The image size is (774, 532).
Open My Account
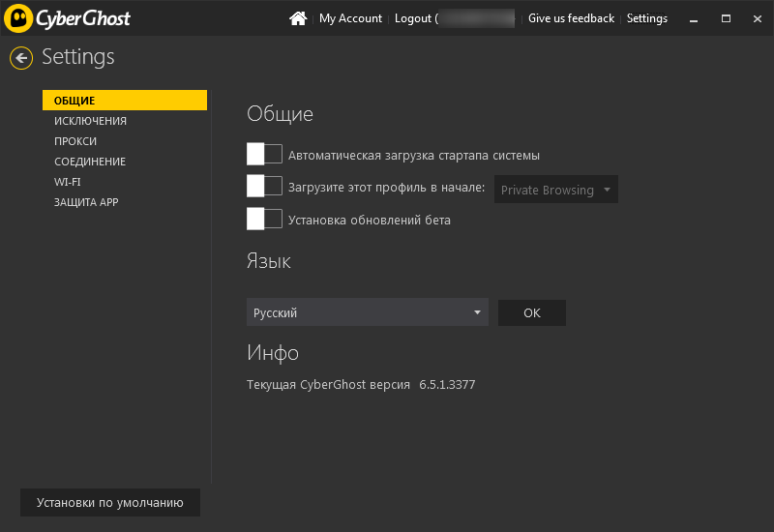pyautogui.click(x=350, y=18)
